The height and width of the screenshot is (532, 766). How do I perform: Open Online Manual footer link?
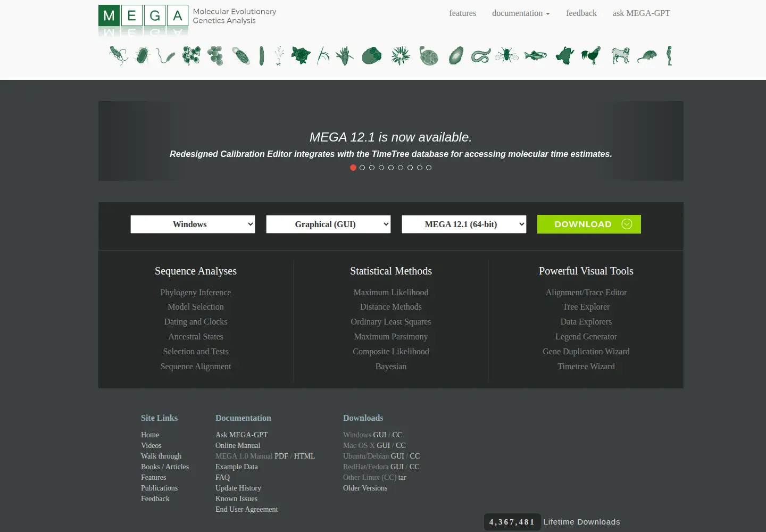238,445
